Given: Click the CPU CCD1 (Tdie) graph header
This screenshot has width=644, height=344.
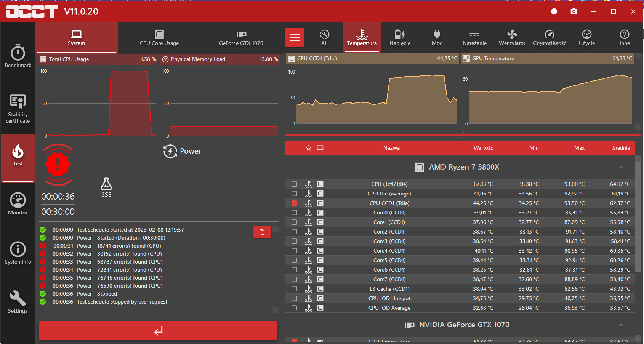Looking at the screenshot, I should click(373, 58).
